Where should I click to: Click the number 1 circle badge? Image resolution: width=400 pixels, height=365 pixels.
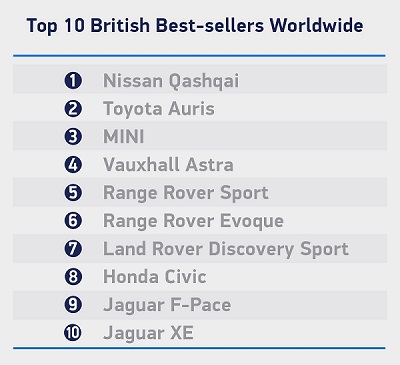[x=73, y=81]
